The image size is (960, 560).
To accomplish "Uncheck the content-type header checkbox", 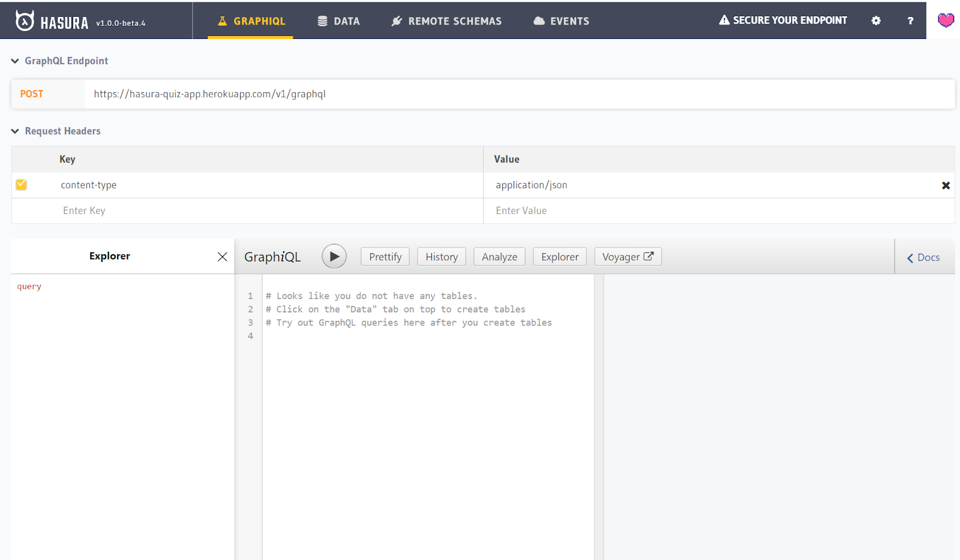I will click(22, 185).
